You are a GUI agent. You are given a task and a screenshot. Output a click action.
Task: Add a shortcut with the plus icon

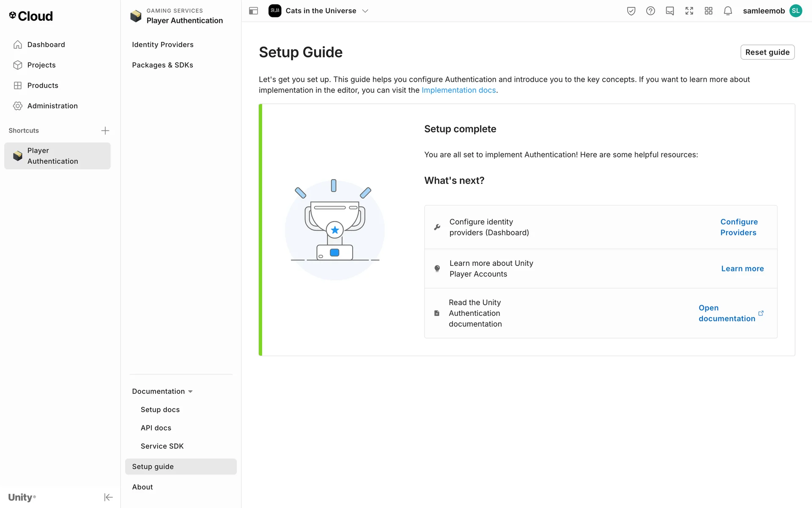point(105,130)
